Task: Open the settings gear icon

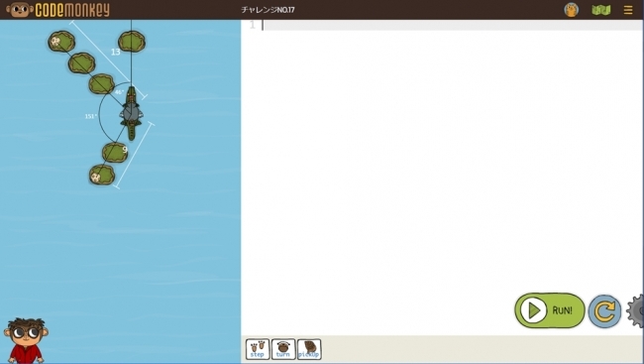Action: tap(636, 311)
